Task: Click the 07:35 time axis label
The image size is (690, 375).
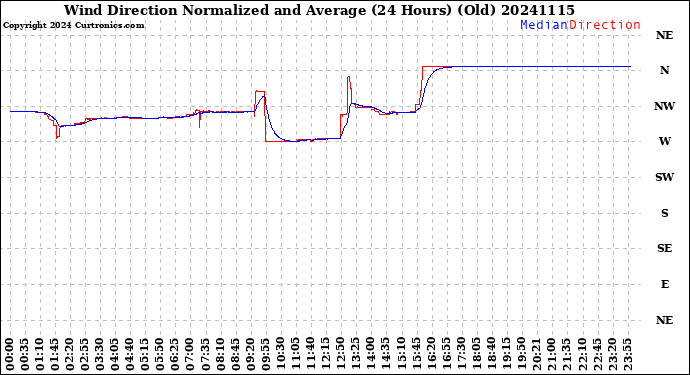Action: [x=206, y=355]
